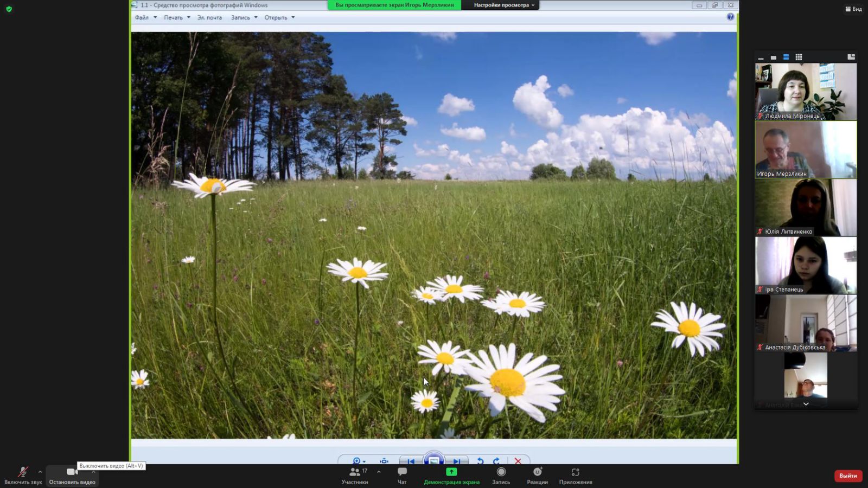
Task: Open the Приложения apps panel
Action: [576, 475]
